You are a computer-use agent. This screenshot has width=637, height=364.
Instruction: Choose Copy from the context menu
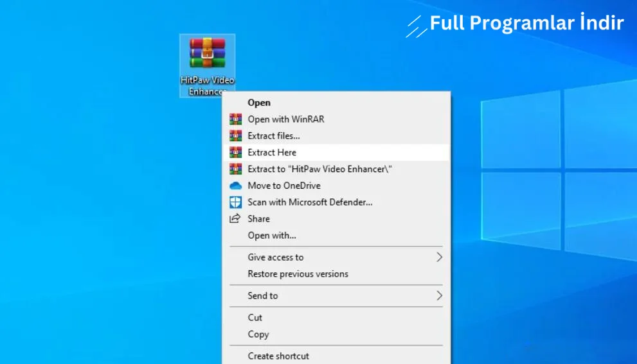pyautogui.click(x=336, y=334)
